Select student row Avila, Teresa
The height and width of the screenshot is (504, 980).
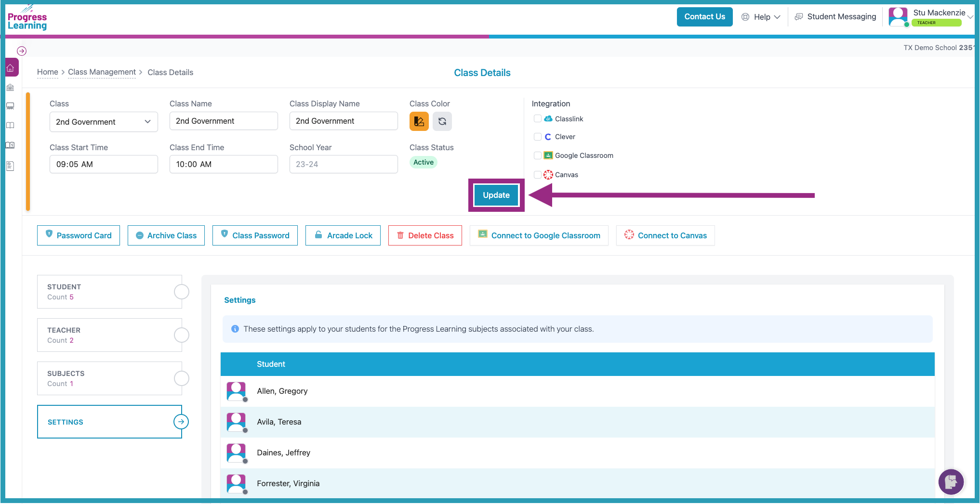[x=578, y=422]
